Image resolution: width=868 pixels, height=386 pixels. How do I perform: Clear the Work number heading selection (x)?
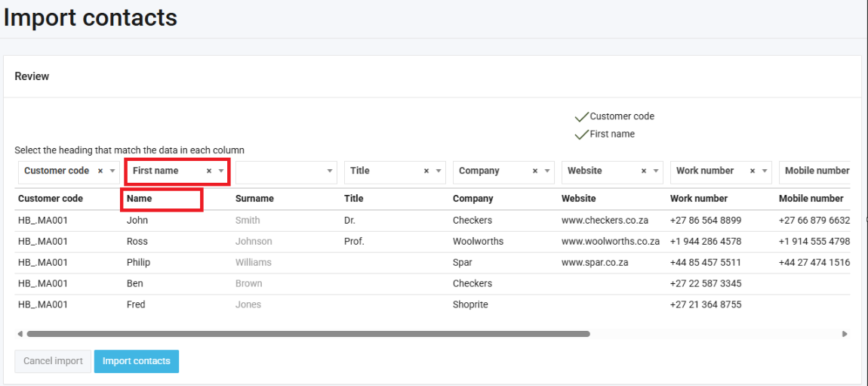[x=753, y=171]
